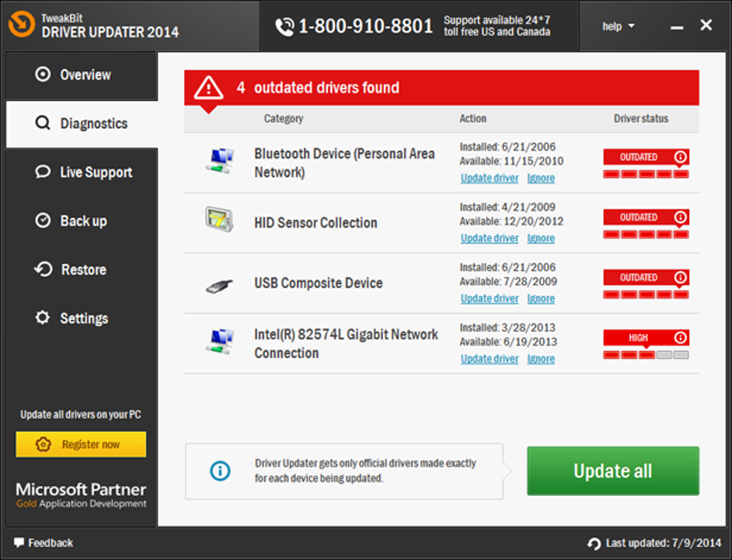Screen dimensions: 732x560
Task: Click 'Update all drivers on your PC' text
Action: (x=81, y=415)
